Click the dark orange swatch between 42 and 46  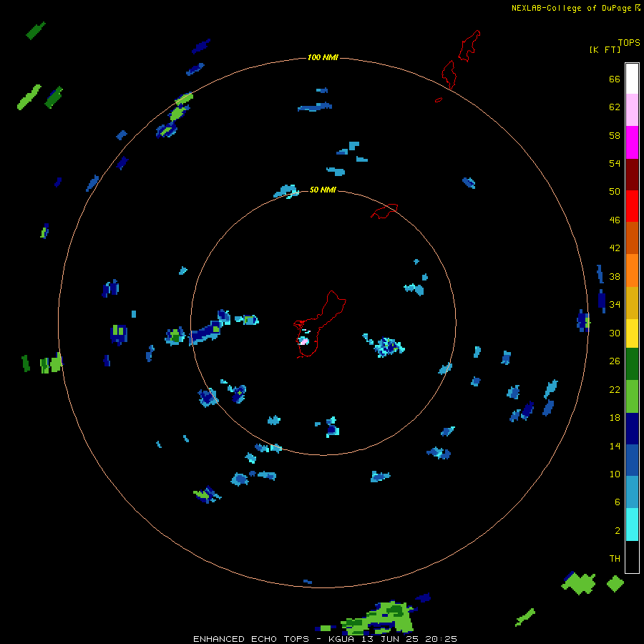coord(632,238)
